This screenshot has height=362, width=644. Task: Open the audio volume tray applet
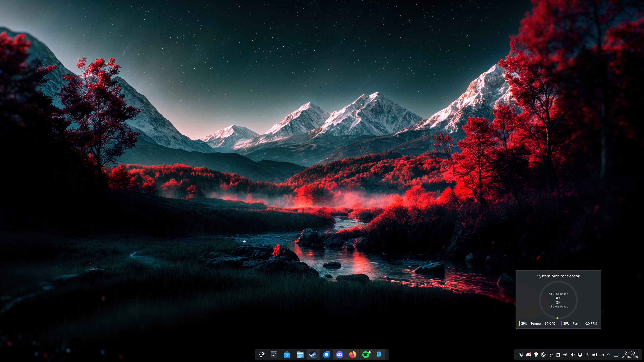tap(573, 355)
